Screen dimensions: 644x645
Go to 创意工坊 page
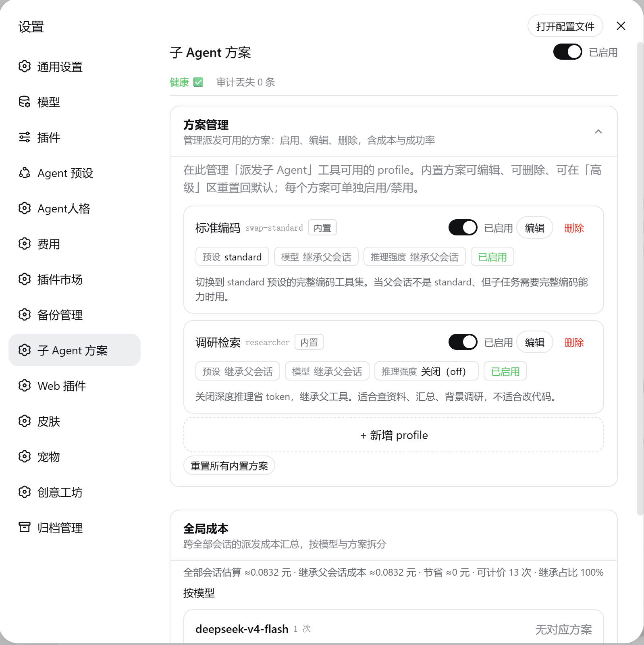click(x=75, y=492)
